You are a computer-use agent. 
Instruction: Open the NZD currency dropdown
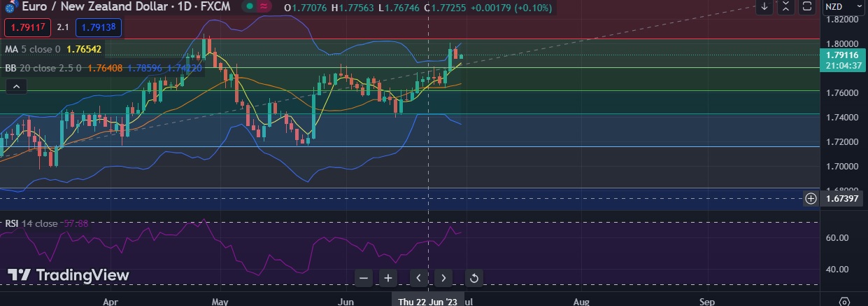(x=844, y=7)
